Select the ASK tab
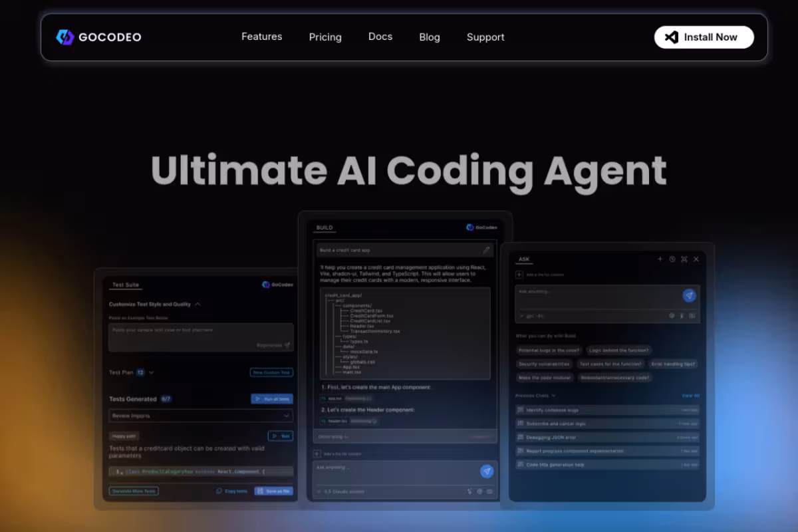Viewport: 798px width, 532px height. (524, 259)
